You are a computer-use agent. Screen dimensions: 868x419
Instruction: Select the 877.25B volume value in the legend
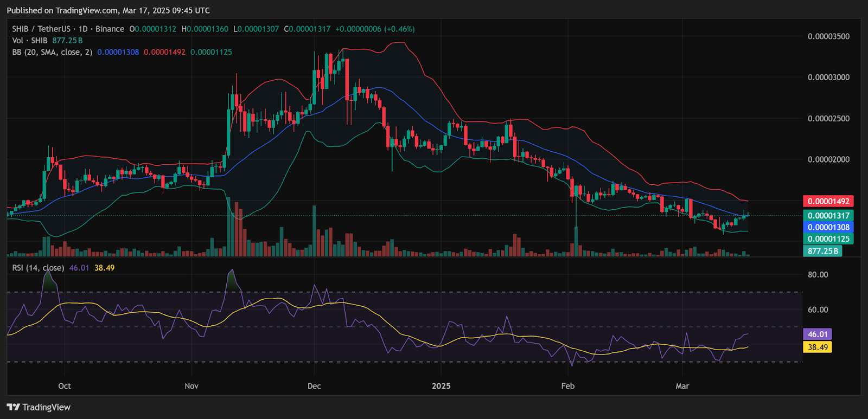pos(67,41)
